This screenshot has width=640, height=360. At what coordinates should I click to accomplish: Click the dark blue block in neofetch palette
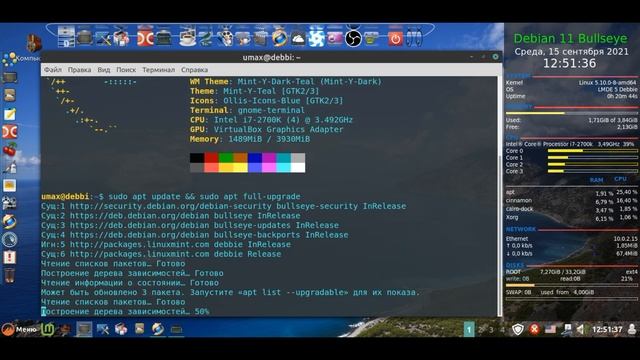tap(254, 158)
